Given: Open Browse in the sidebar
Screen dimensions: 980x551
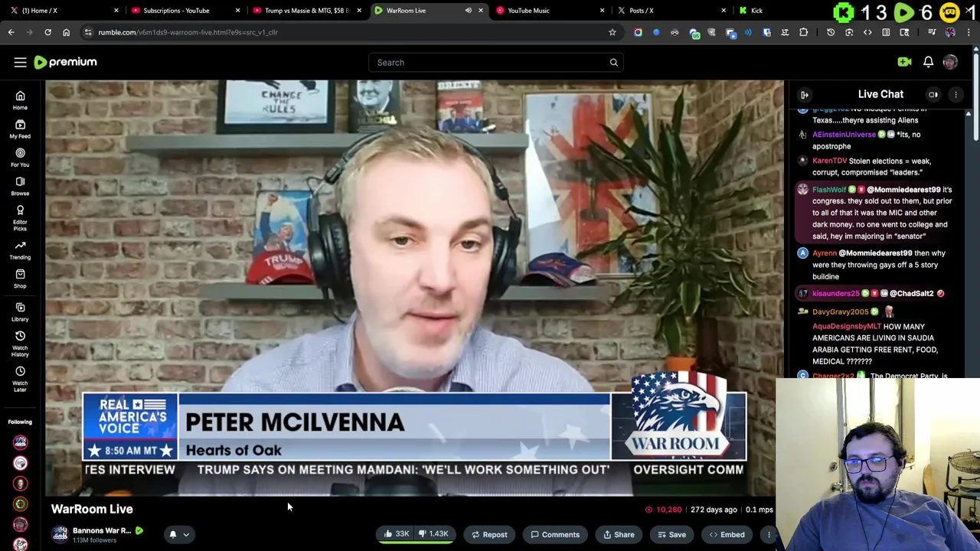Looking at the screenshot, I should [x=20, y=186].
